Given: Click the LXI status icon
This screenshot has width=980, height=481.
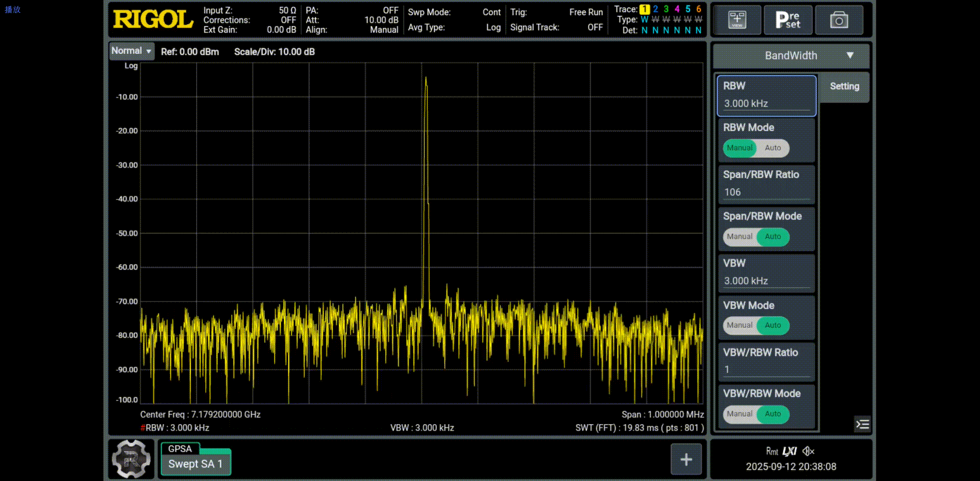Looking at the screenshot, I should coord(790,451).
